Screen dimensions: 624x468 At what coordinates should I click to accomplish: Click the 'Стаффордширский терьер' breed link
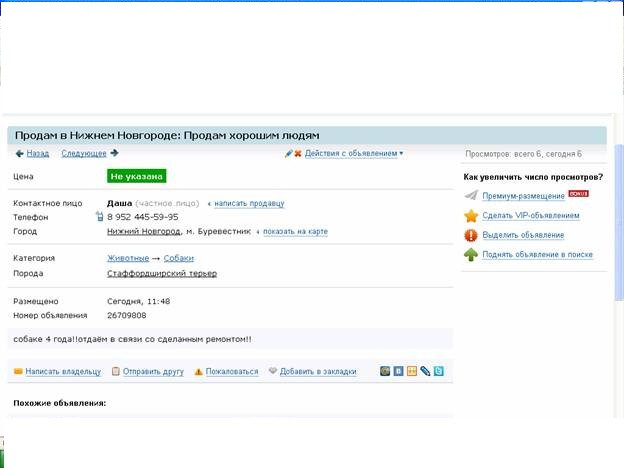click(x=161, y=273)
